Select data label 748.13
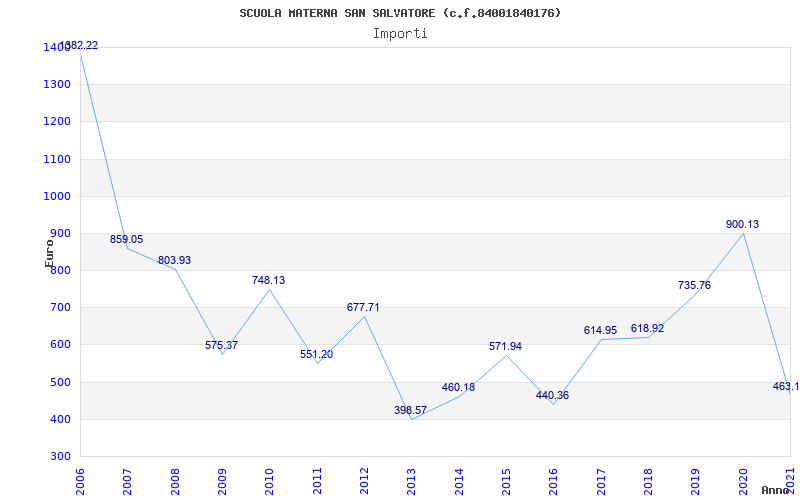This screenshot has height=500, width=800. click(268, 280)
